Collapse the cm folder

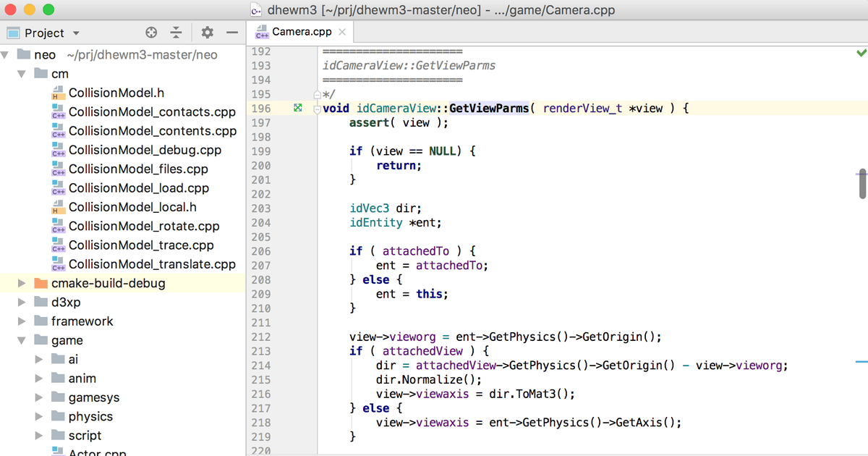(x=22, y=74)
